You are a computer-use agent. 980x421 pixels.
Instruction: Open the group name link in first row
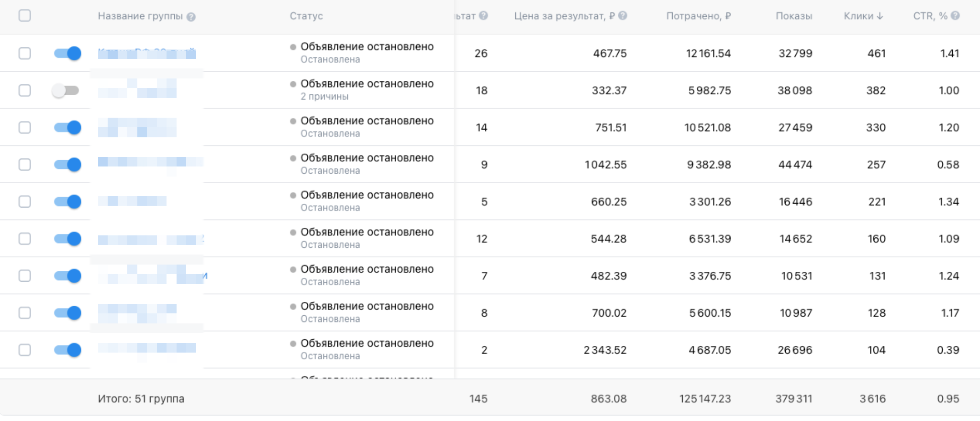click(x=146, y=53)
